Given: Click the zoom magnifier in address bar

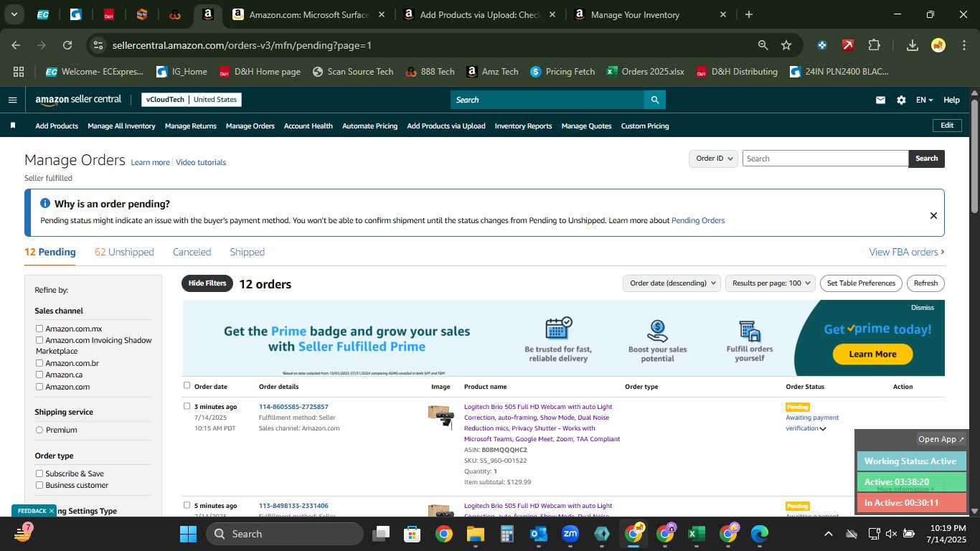Looking at the screenshot, I should [x=763, y=45].
